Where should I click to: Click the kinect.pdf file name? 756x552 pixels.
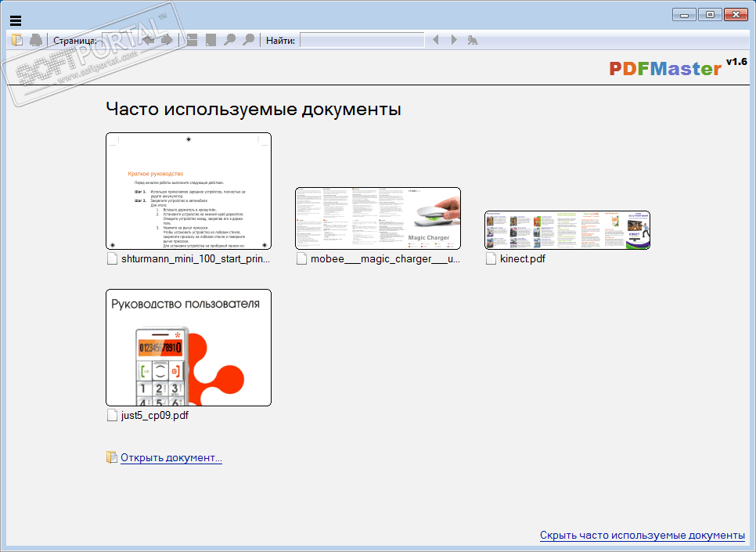523,258
